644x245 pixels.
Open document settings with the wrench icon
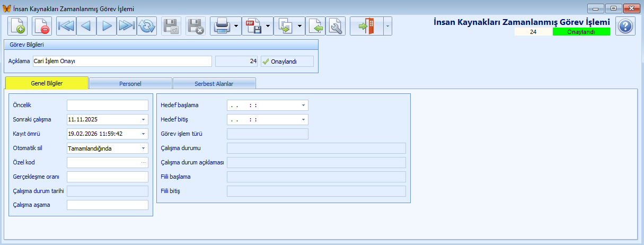point(336,25)
